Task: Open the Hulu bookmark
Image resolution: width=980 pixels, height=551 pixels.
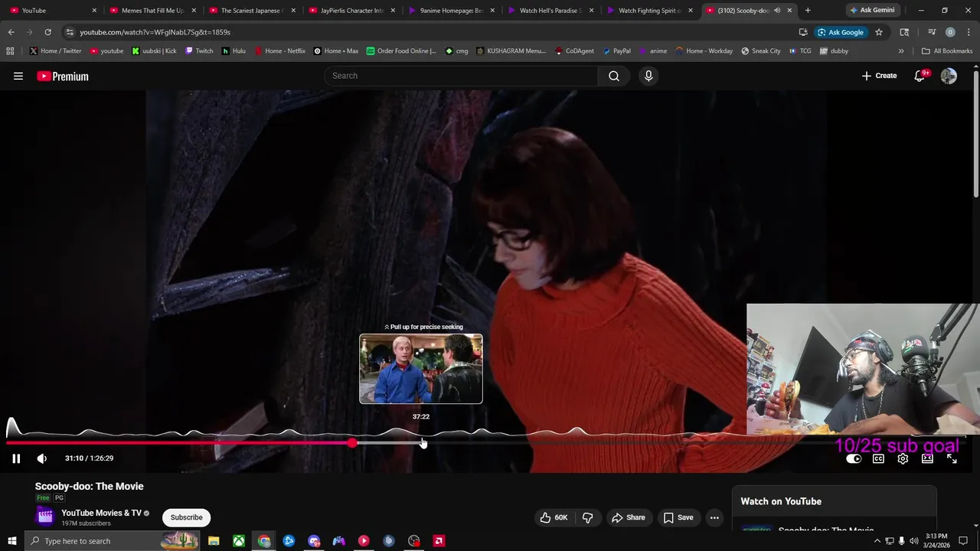Action: 234,51
